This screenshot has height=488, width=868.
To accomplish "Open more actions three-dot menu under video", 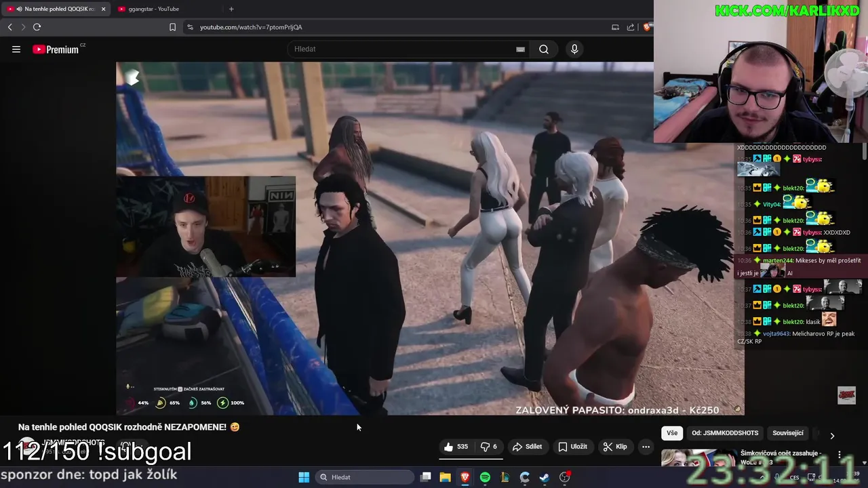I will [646, 447].
